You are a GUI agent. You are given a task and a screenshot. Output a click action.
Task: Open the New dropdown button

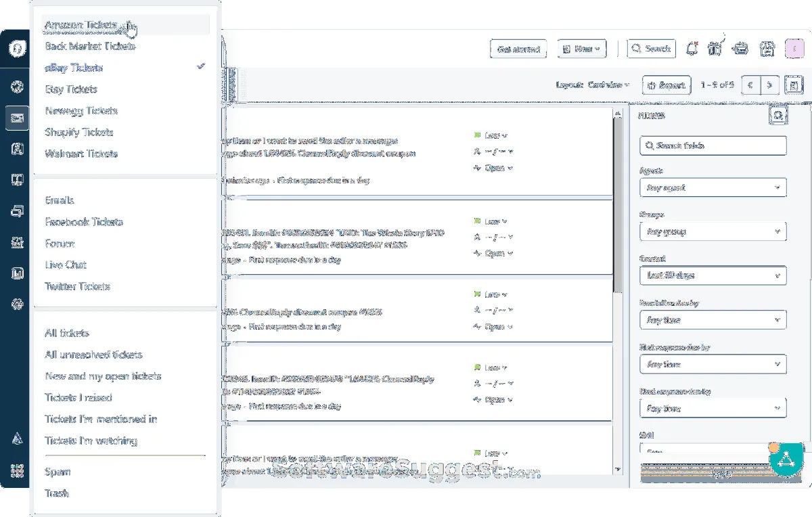[x=582, y=49]
